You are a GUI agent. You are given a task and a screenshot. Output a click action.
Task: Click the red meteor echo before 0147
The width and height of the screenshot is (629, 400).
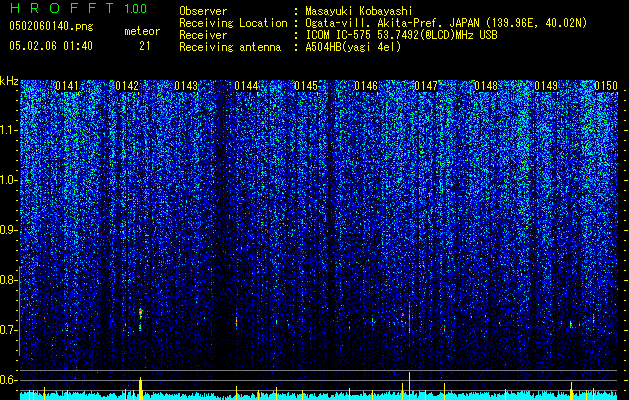(409, 320)
